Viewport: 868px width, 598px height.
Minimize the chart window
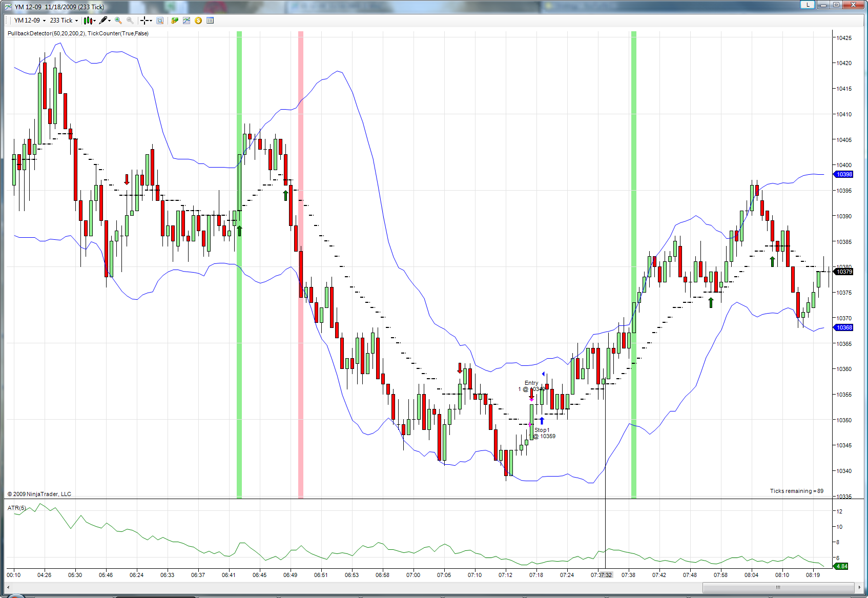click(x=823, y=5)
